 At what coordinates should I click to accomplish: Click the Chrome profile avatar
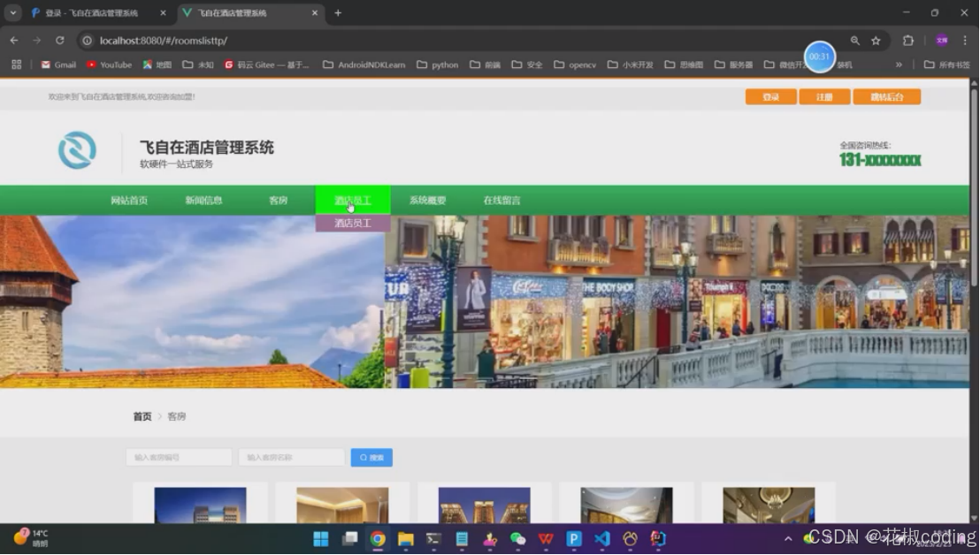tap(942, 40)
